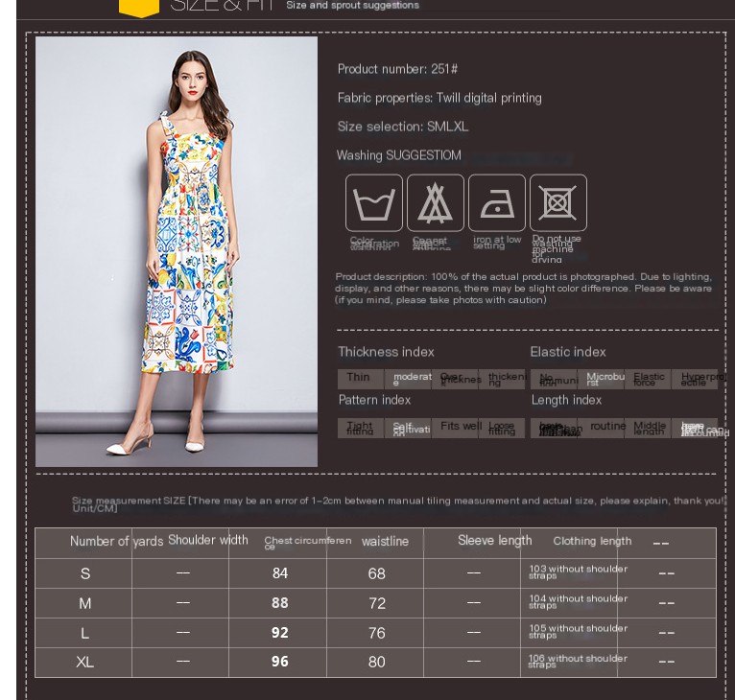Viewport: 735px width, 700px height.
Task: Click '103 without shoulder straps' cell
Action: (578, 572)
